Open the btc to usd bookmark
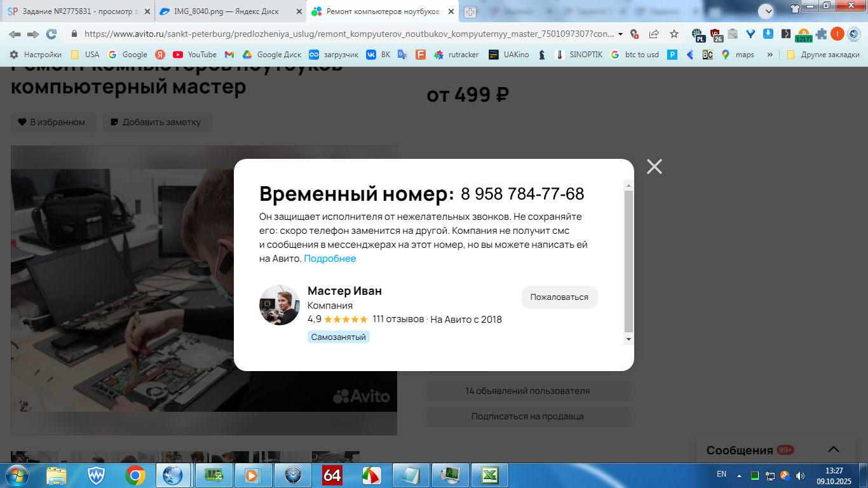This screenshot has width=868, height=488. (635, 55)
